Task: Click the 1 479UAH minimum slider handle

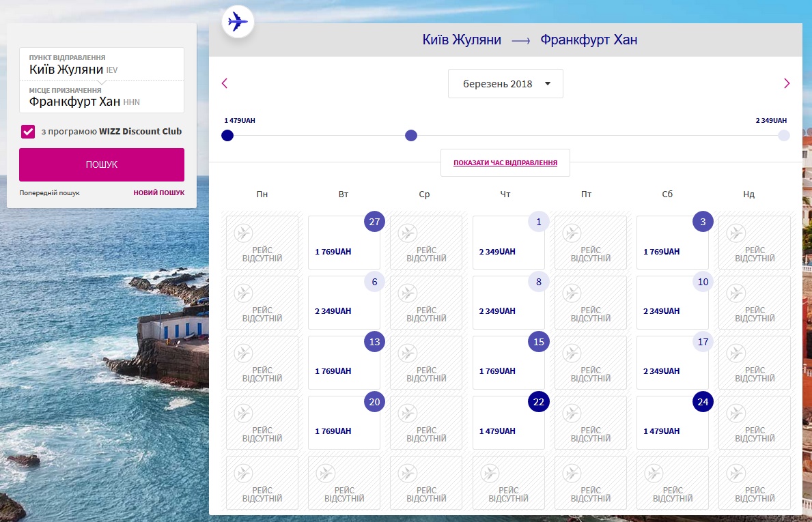Action: click(227, 135)
